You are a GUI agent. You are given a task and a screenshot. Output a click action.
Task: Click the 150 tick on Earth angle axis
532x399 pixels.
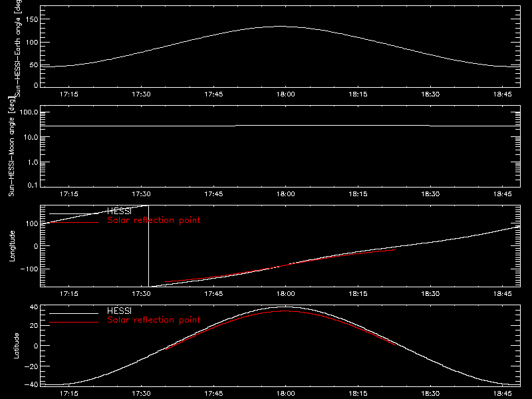pyautogui.click(x=32, y=19)
